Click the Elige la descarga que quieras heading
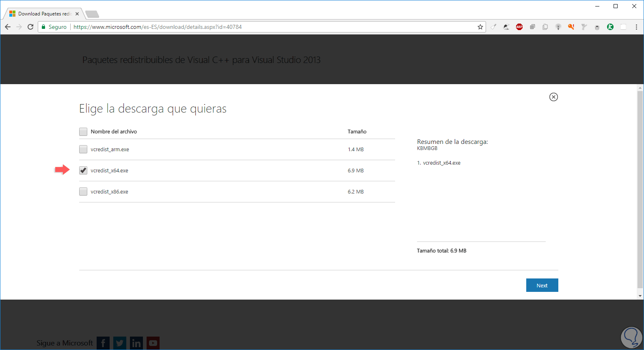644x350 pixels. [x=153, y=109]
